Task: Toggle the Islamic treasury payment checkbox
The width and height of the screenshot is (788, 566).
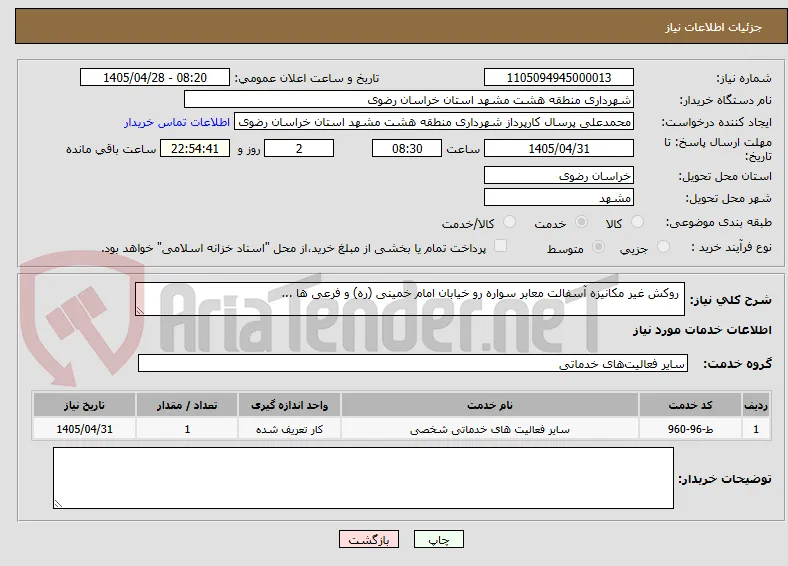Action: point(501,246)
